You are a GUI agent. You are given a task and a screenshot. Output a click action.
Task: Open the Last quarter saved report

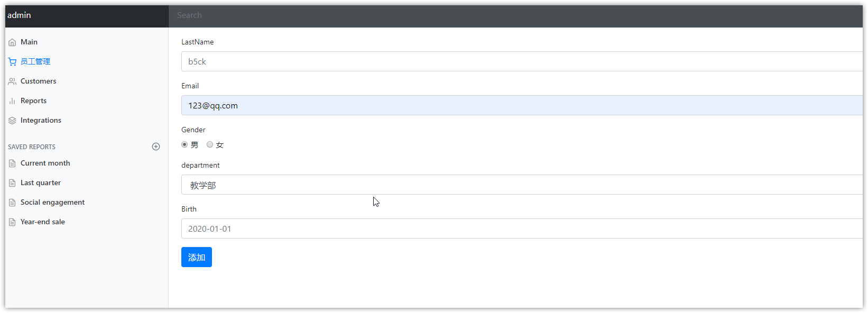point(41,183)
